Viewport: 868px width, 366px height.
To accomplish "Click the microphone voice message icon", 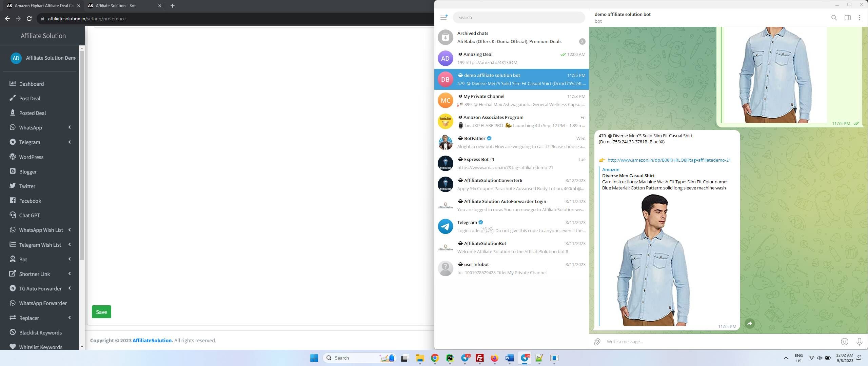I will click(x=859, y=342).
